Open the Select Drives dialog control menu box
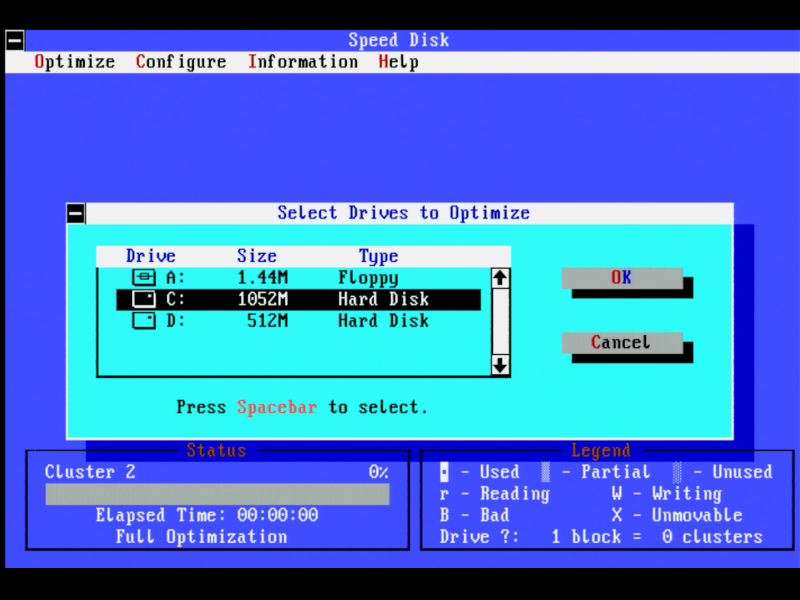Image resolution: width=800 pixels, height=600 pixels. click(x=76, y=213)
